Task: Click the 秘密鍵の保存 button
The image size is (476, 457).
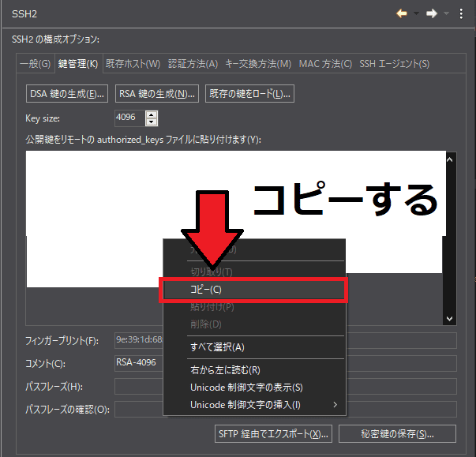Action: click(x=397, y=434)
